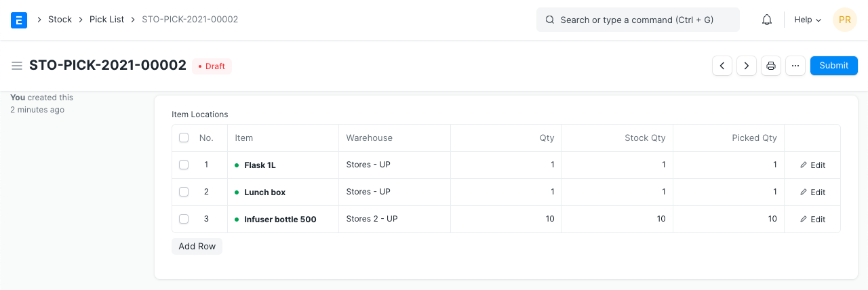Check the Flask 1L row checkbox

184,165
